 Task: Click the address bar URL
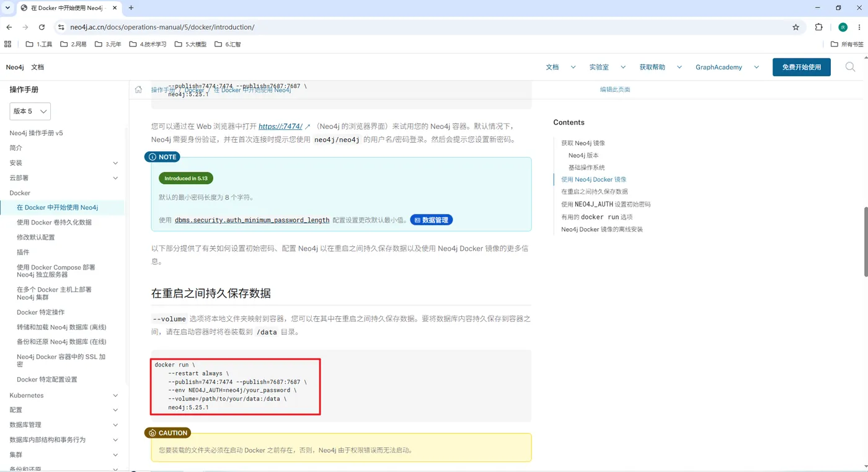162,27
